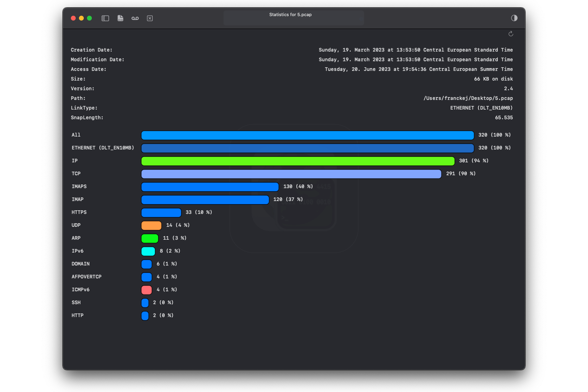588x392 pixels.
Task: Toggle the sidebar panel icon
Action: [105, 18]
